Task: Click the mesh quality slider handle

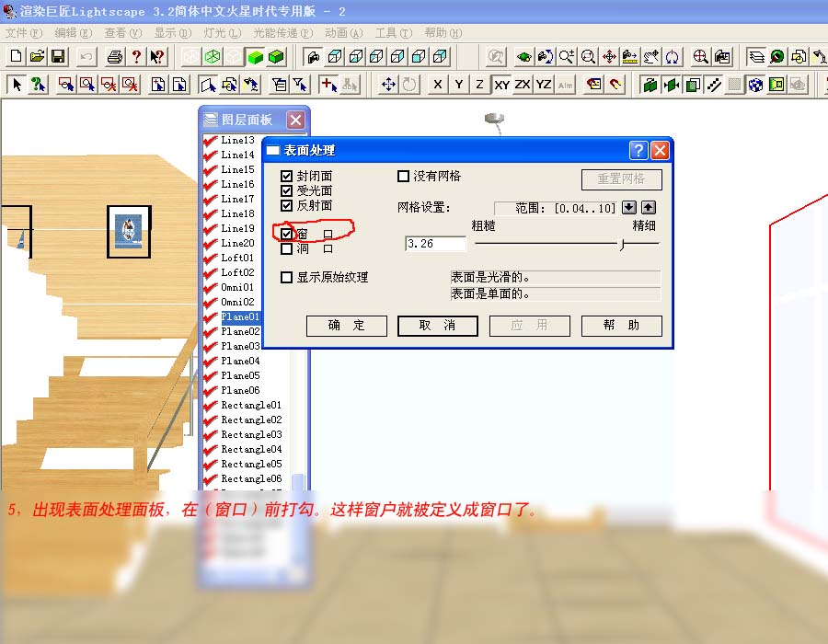Action: pyautogui.click(x=623, y=244)
